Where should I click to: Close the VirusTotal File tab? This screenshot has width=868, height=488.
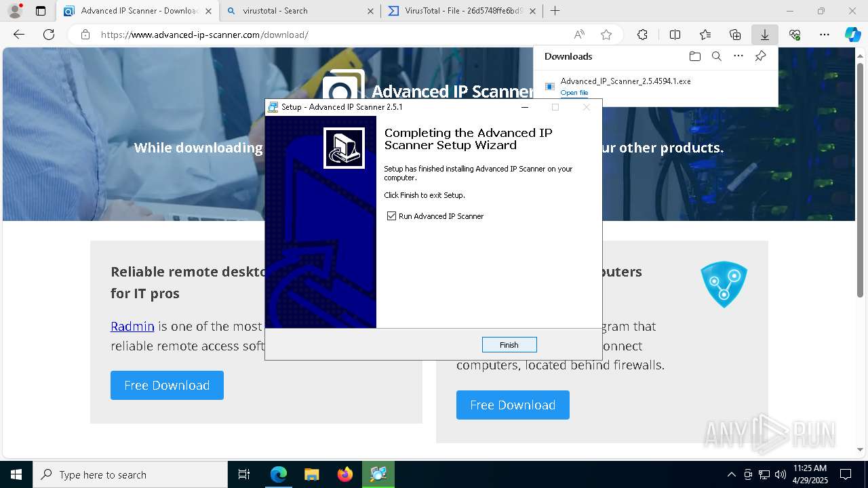point(532,11)
